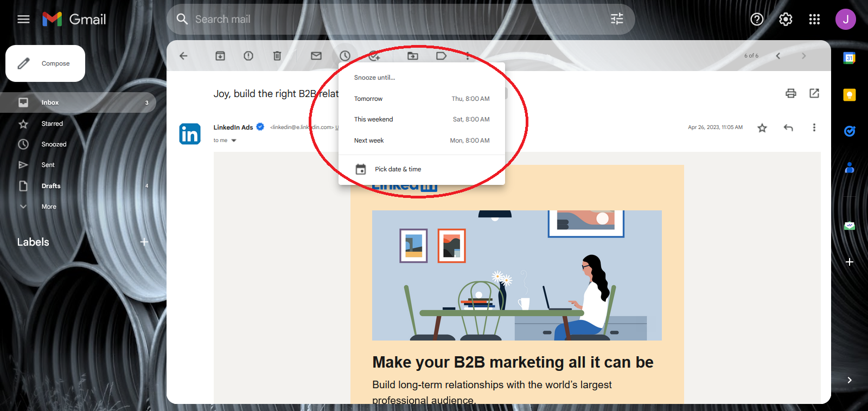
Task: Get add-ons plus icon
Action: (x=850, y=262)
